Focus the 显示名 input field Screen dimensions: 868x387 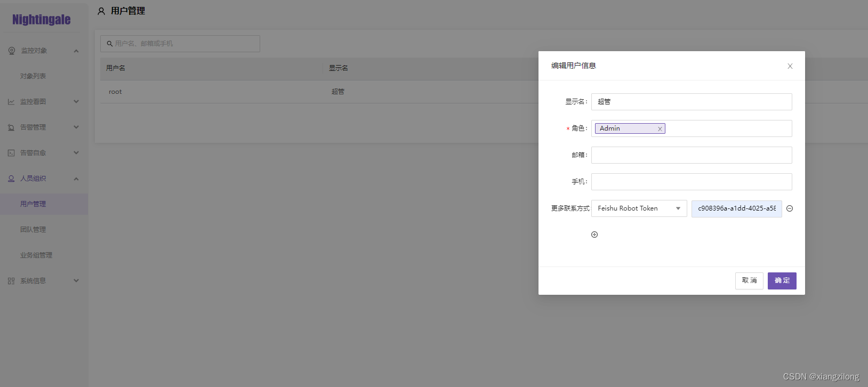coord(692,102)
